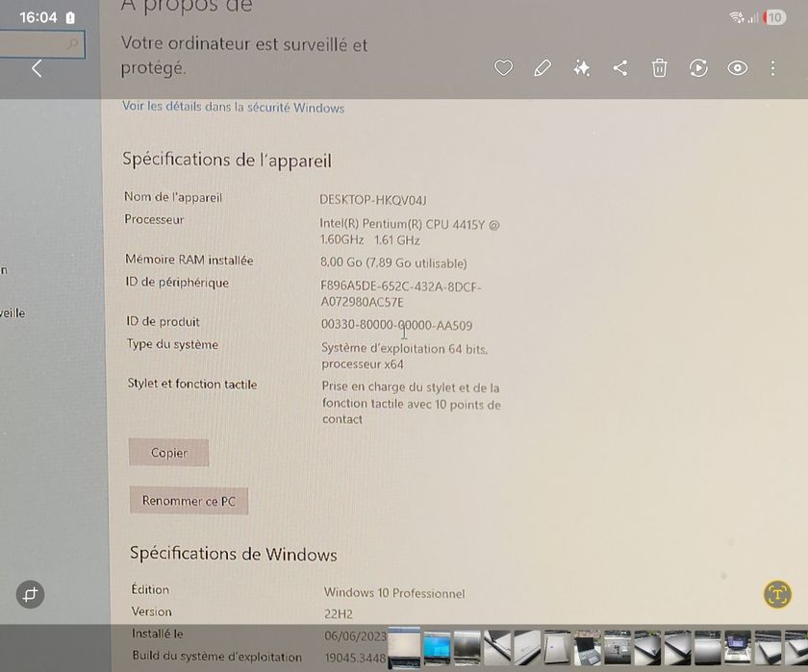Click the Mémoire RAM installée label
The height and width of the screenshot is (672, 808).
click(x=189, y=260)
